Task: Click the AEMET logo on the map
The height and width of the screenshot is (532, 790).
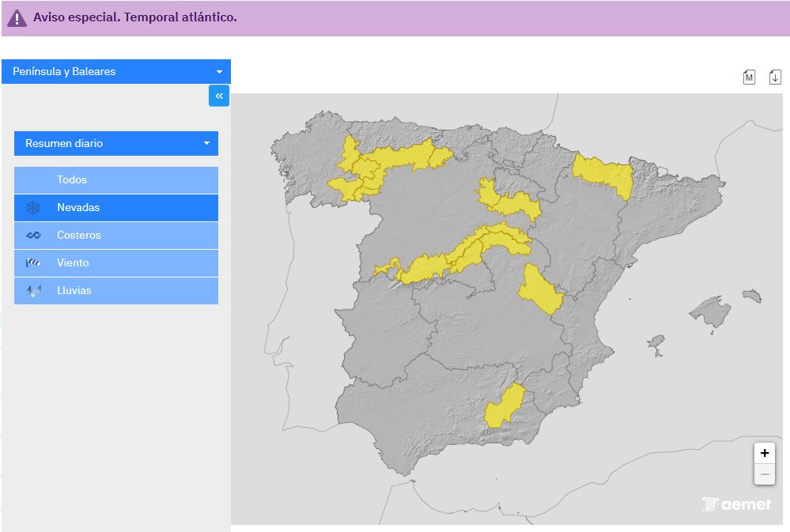Action: 736,504
